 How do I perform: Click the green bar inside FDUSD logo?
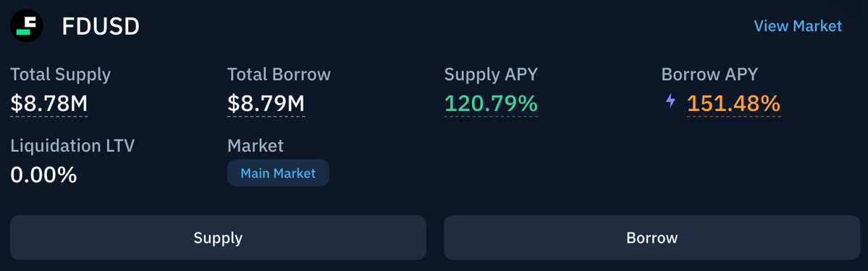point(23,32)
